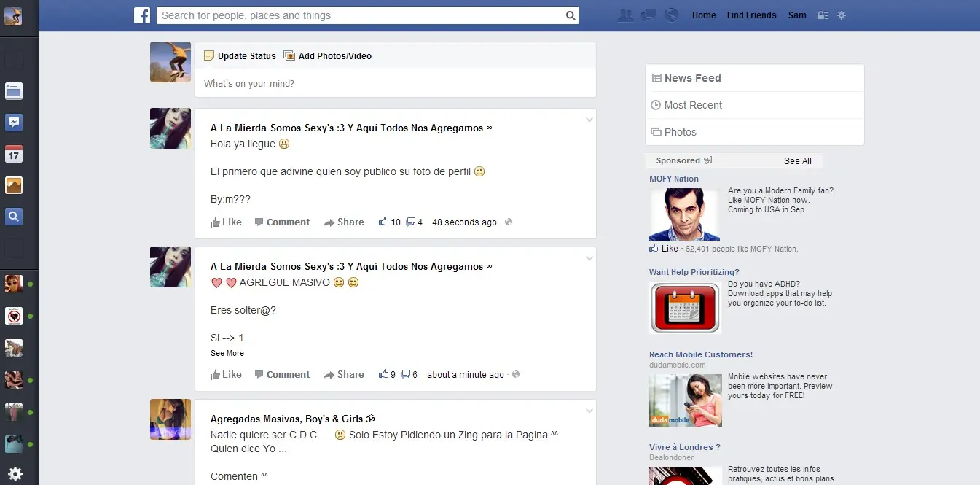Click 48 seconds ago timestamp
The image size is (980, 485).
point(464,222)
